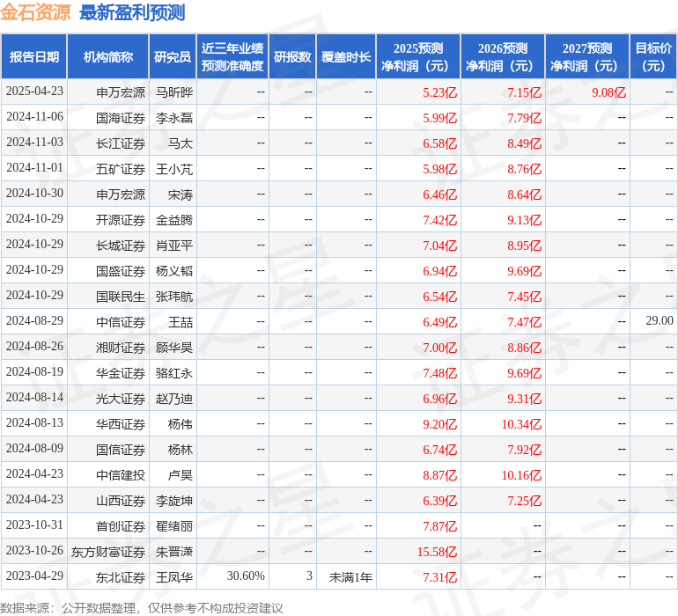Click the 机构简称 column header

[107, 57]
